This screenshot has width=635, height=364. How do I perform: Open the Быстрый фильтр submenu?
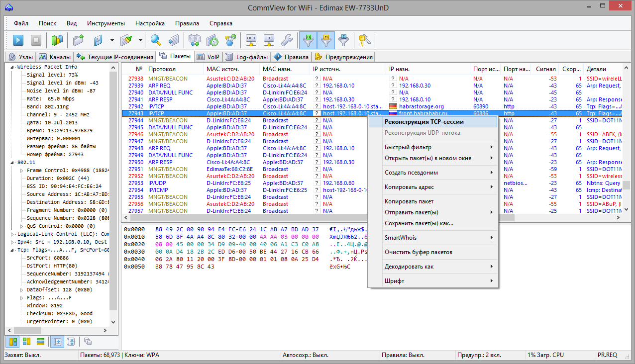pyautogui.click(x=432, y=147)
